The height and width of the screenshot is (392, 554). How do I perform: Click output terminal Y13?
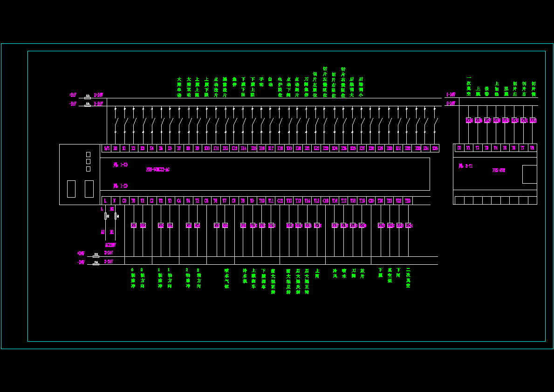tap(298, 201)
